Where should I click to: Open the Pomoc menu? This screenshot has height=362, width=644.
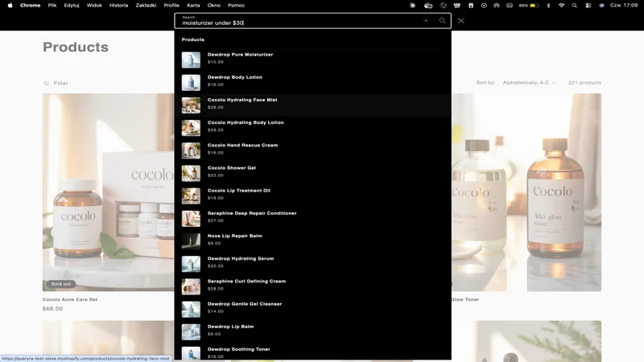(236, 6)
